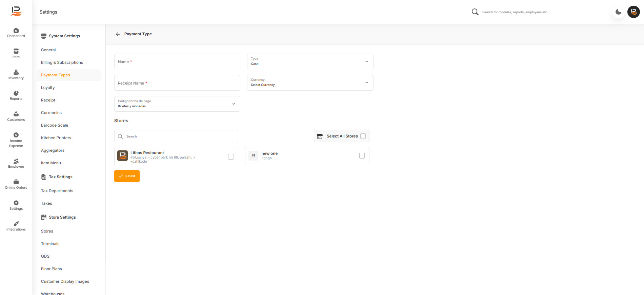Go to Kitchen Printers settings
Image resolution: width=644 pixels, height=295 pixels.
tap(56, 138)
